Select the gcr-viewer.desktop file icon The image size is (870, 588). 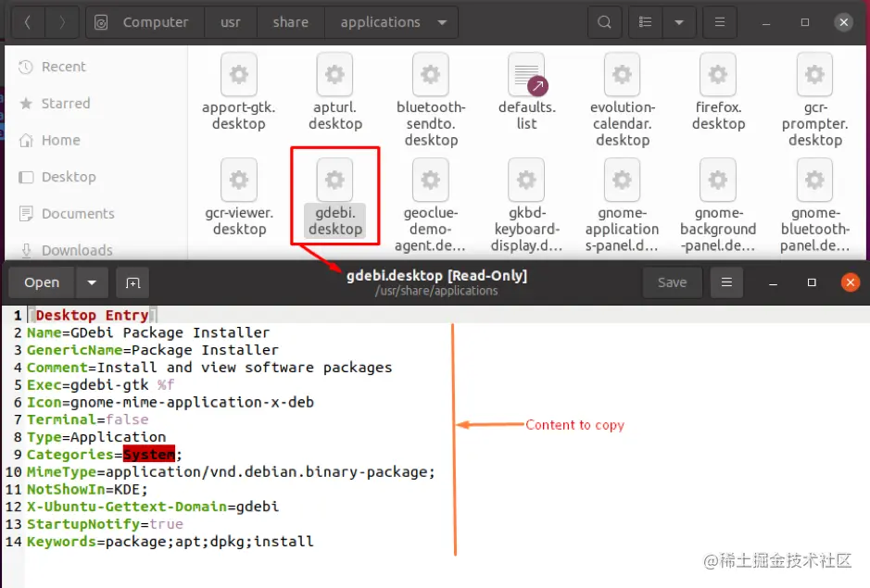[x=239, y=180]
